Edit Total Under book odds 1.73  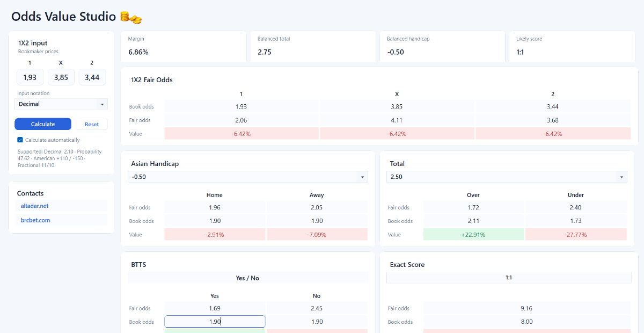coord(576,221)
